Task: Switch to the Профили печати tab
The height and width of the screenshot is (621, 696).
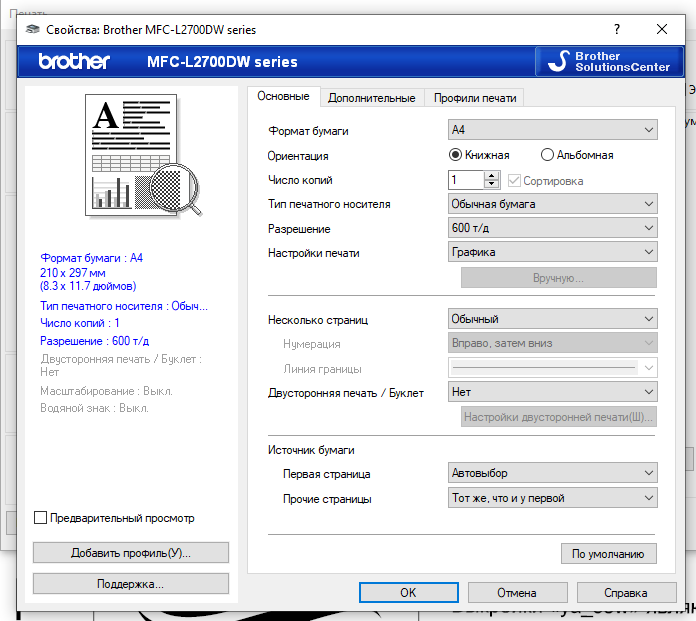Action: coord(475,98)
